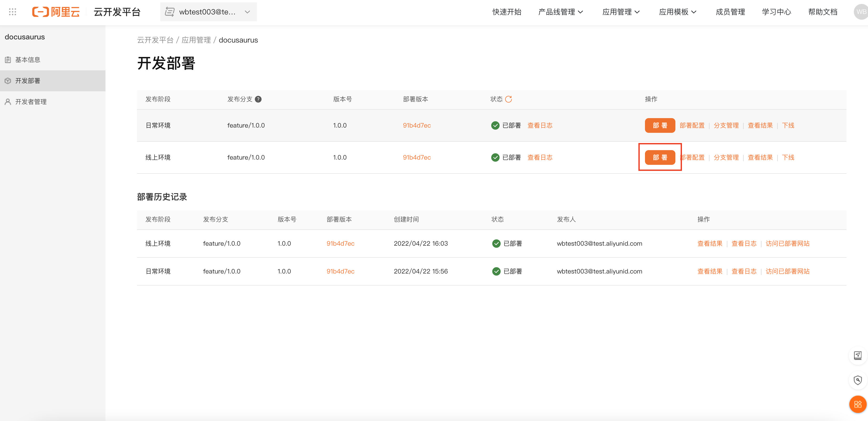Image resolution: width=868 pixels, height=421 pixels.
Task: Open the floating guide book icon
Action: pyautogui.click(x=858, y=355)
